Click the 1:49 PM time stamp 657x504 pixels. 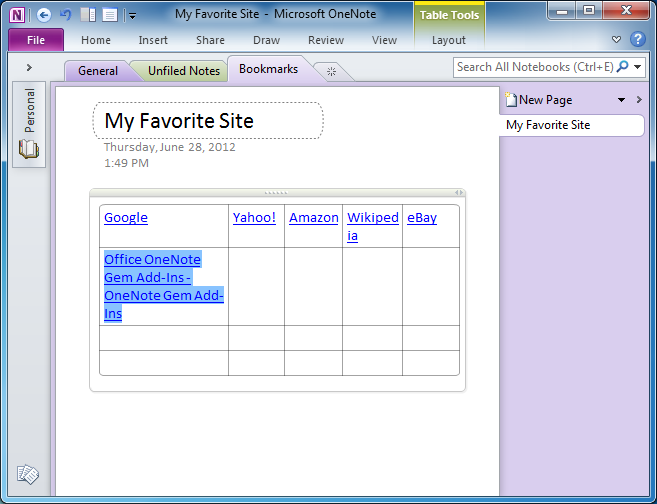tap(126, 163)
